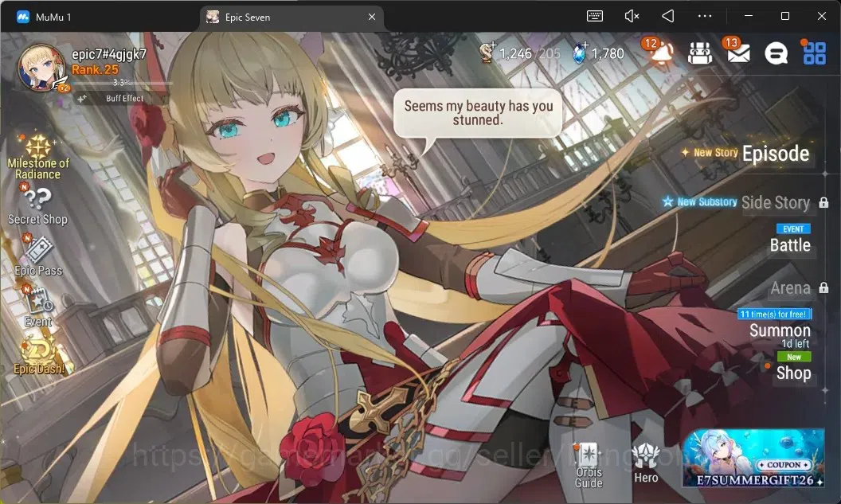Add skystones via the crystal icon

pos(579,53)
